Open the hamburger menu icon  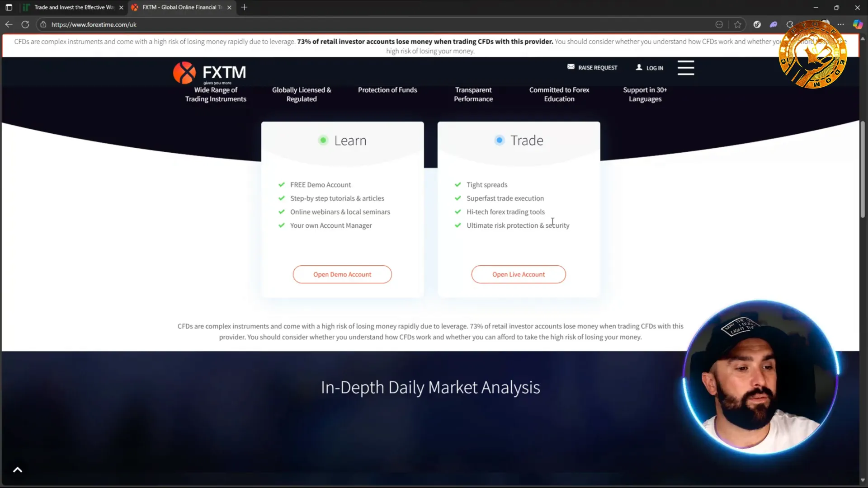(x=686, y=68)
